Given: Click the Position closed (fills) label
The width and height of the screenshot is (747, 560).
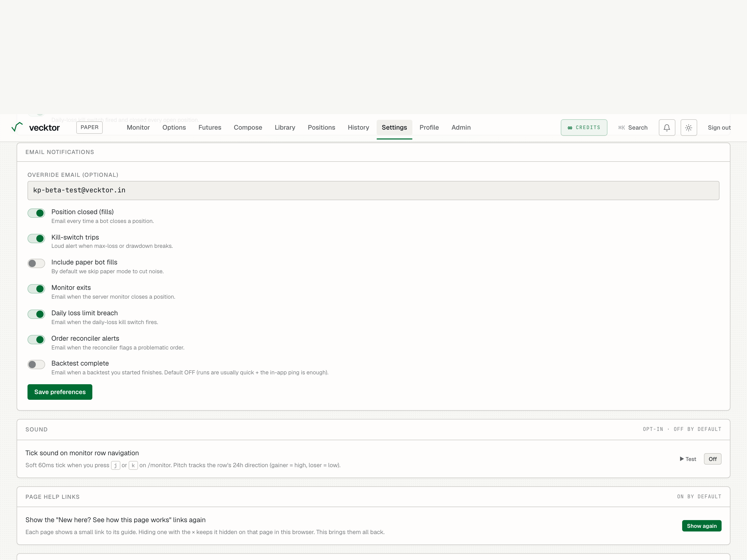Looking at the screenshot, I should click(x=82, y=212).
